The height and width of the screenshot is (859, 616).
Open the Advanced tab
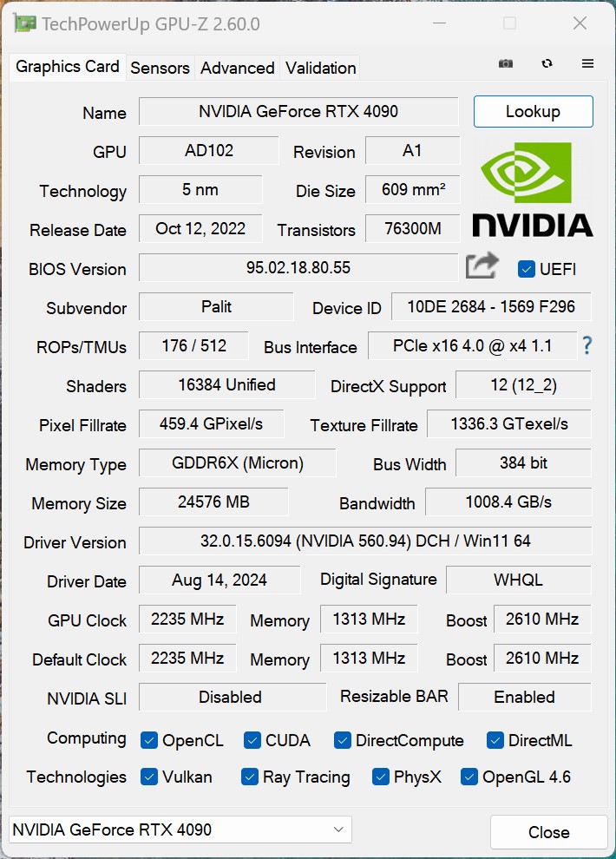(x=237, y=68)
